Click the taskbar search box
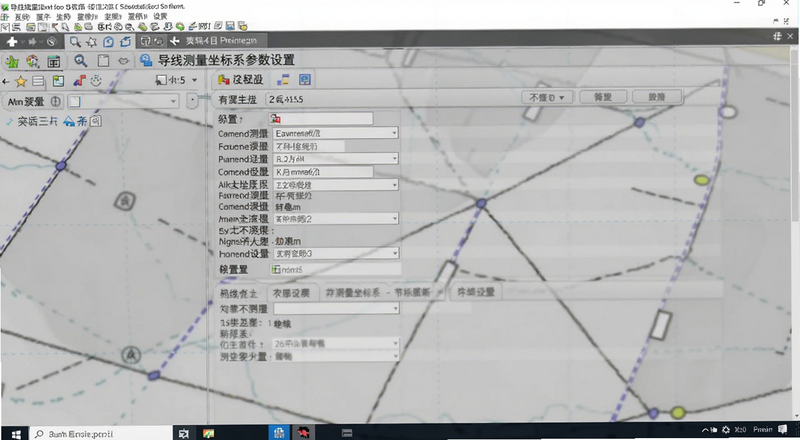Screen dimensions: 800x440 (102, 433)
